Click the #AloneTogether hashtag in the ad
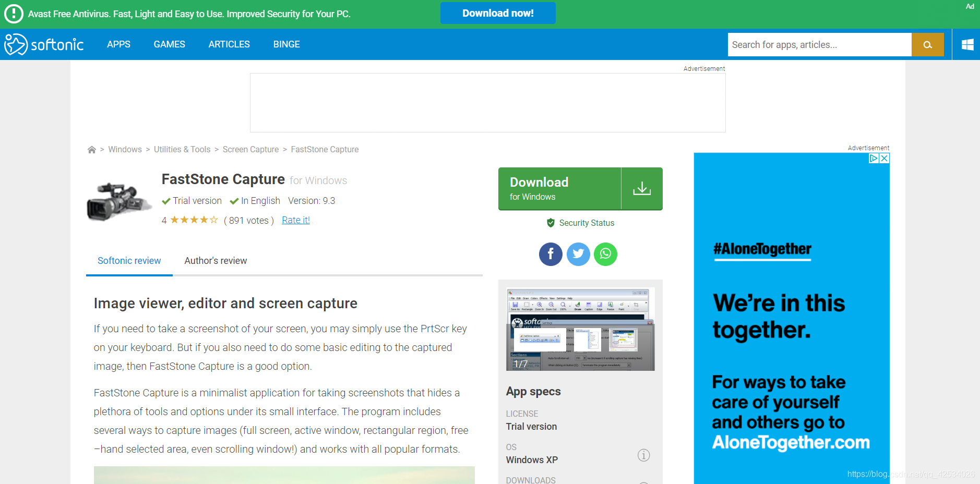980x484 pixels. [762, 249]
